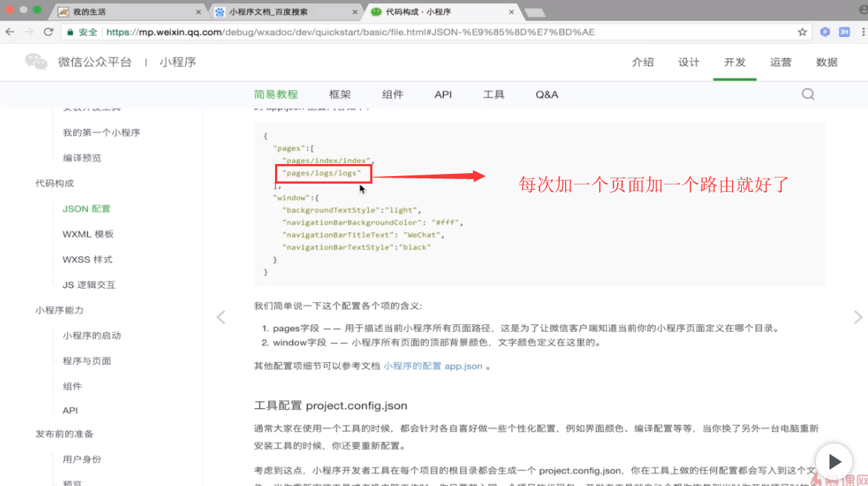Click the 工具配置 project.config.json heading

(330, 406)
